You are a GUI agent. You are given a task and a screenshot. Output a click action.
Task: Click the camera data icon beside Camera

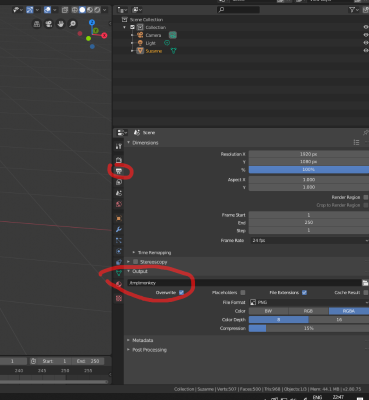click(172, 35)
